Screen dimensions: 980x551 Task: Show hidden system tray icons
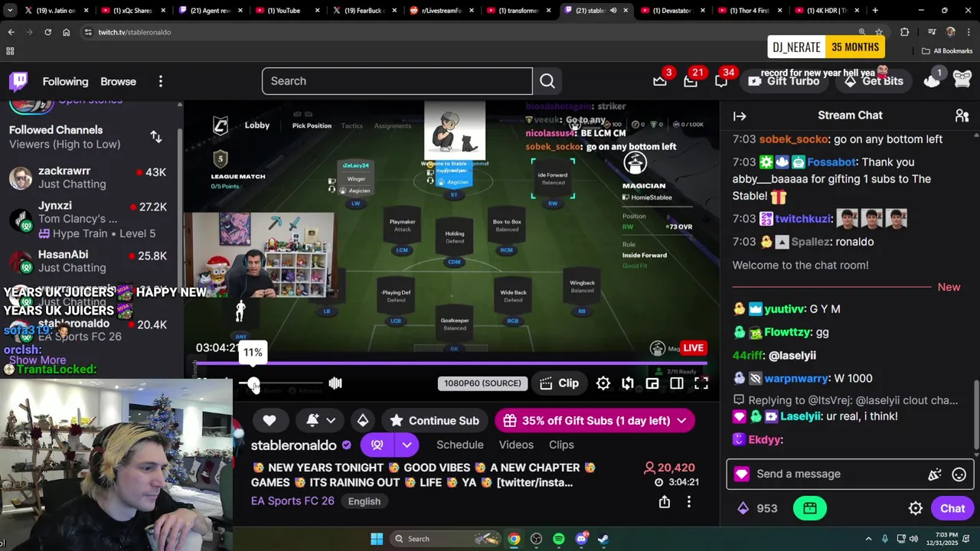tap(868, 539)
